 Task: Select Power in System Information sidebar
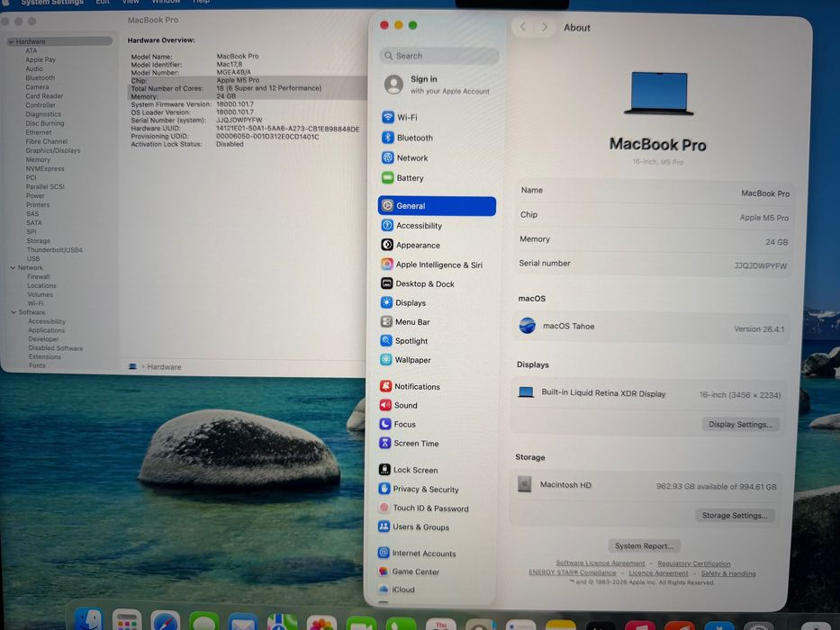[35, 195]
